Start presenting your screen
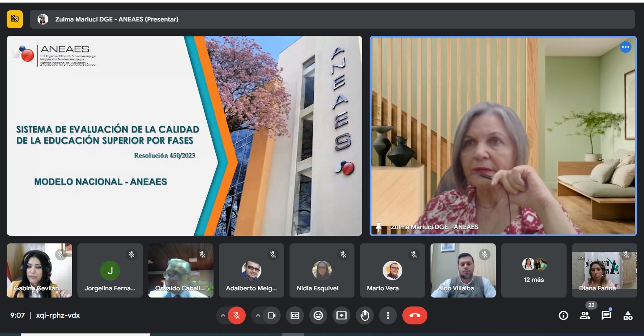This screenshot has width=644, height=336. point(341,315)
